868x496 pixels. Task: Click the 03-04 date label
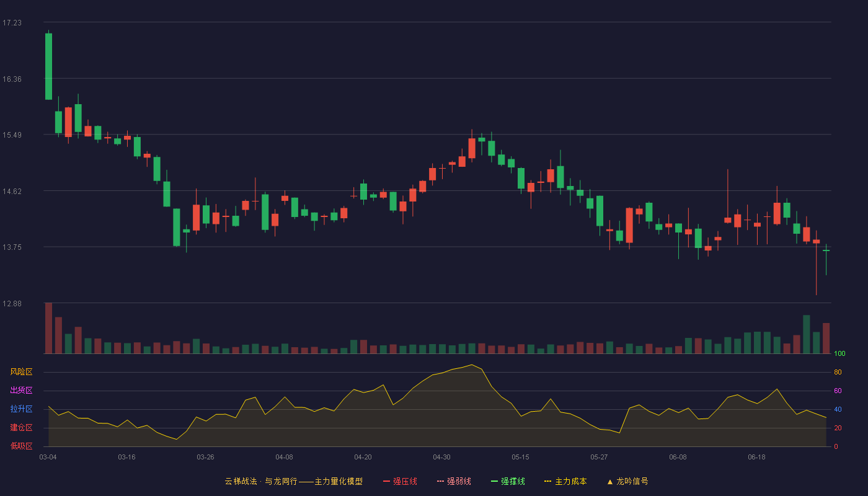(x=48, y=457)
